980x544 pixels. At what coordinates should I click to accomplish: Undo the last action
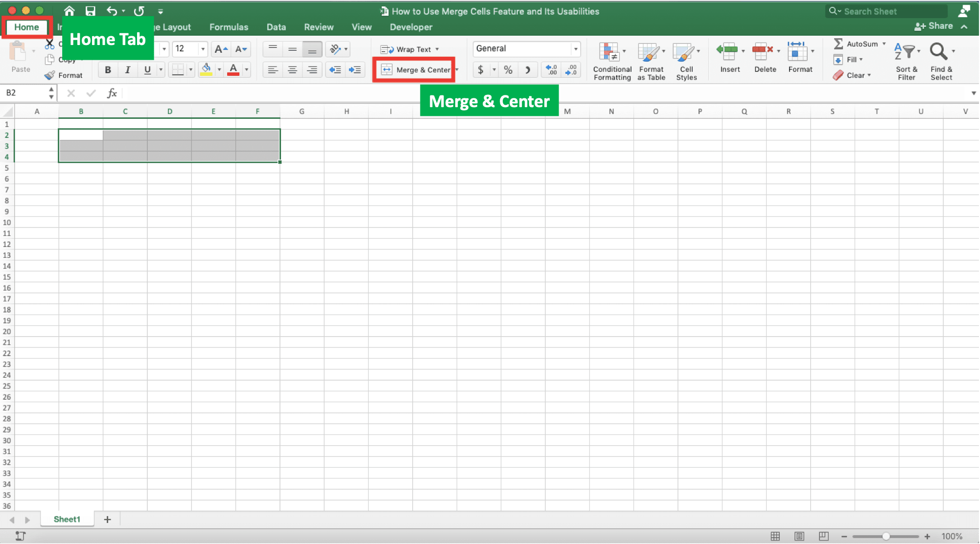pyautogui.click(x=112, y=11)
